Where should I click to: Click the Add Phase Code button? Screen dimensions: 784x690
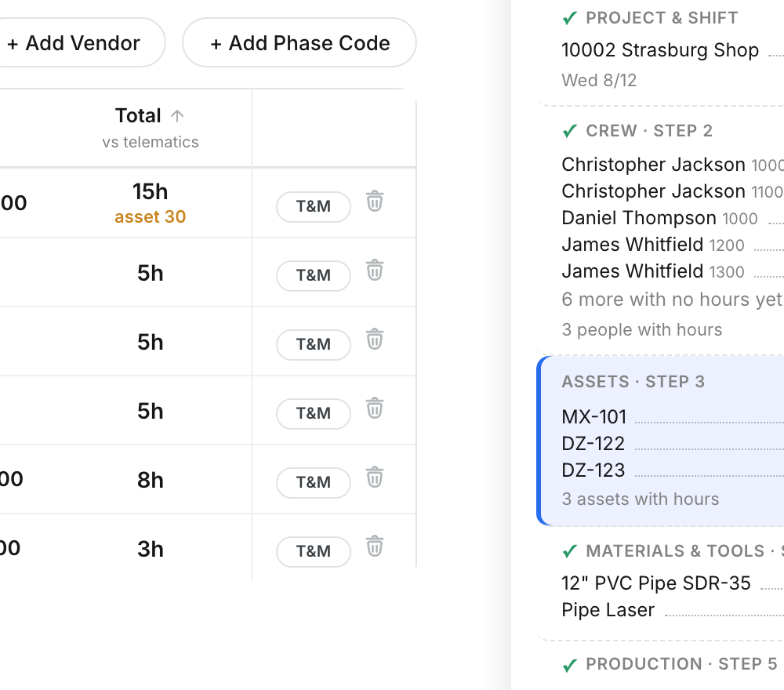click(x=299, y=43)
